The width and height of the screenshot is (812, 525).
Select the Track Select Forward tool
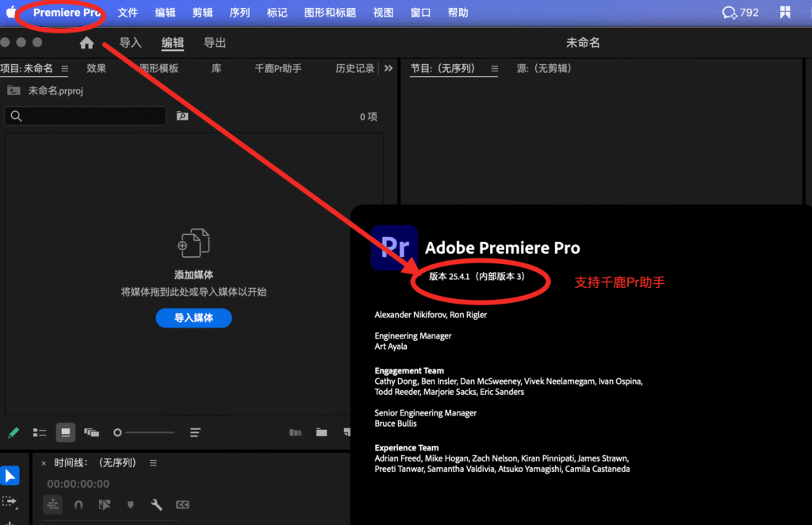tap(10, 502)
